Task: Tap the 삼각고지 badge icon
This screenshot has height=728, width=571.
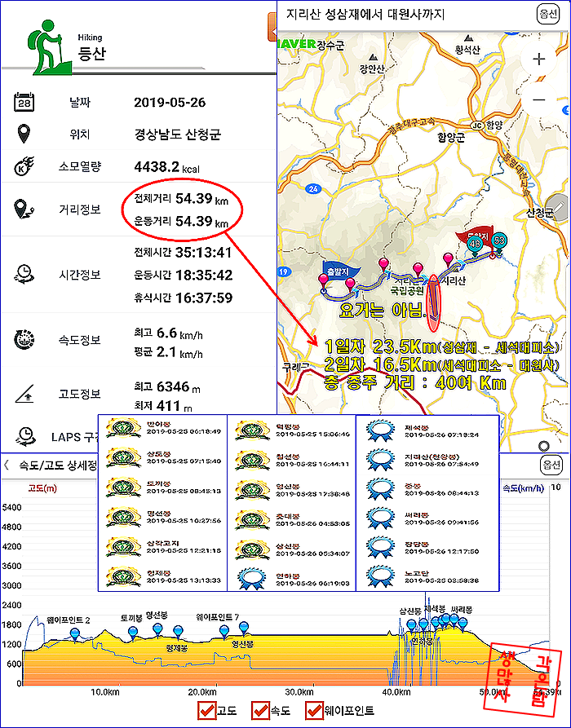Action: [122, 547]
